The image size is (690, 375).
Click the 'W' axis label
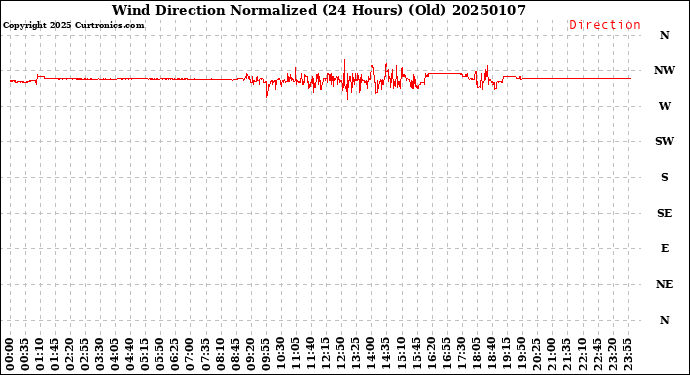coord(664,106)
